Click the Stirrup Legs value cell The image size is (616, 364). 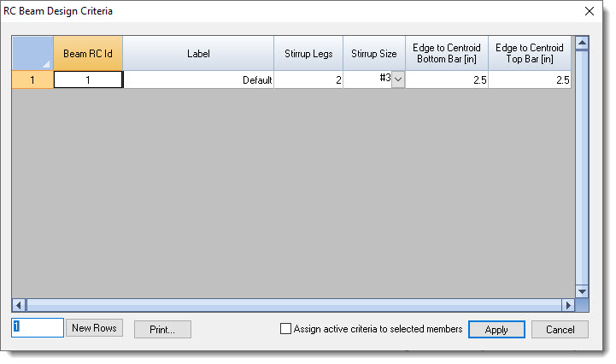[x=308, y=79]
